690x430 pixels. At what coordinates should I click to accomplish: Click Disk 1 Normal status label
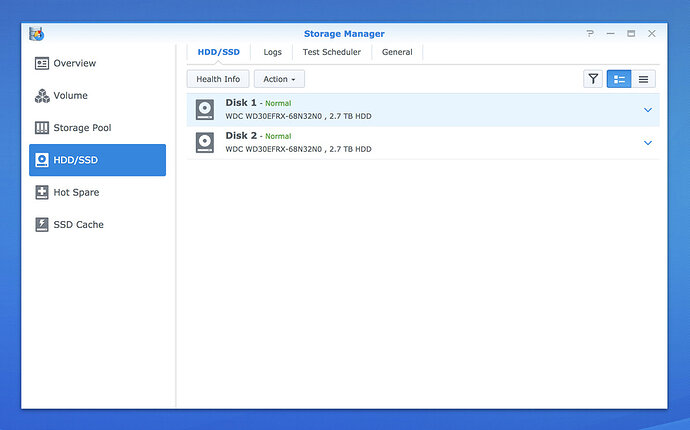coord(278,103)
